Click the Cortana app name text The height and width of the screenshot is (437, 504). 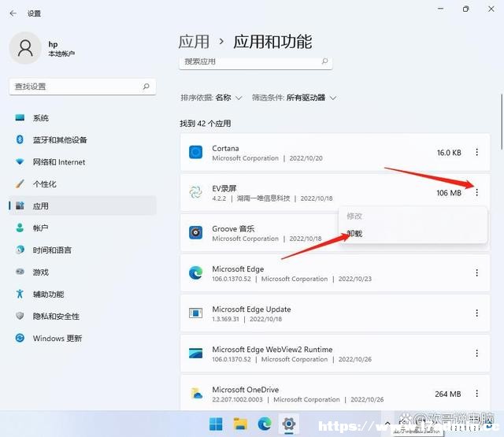[x=225, y=149]
